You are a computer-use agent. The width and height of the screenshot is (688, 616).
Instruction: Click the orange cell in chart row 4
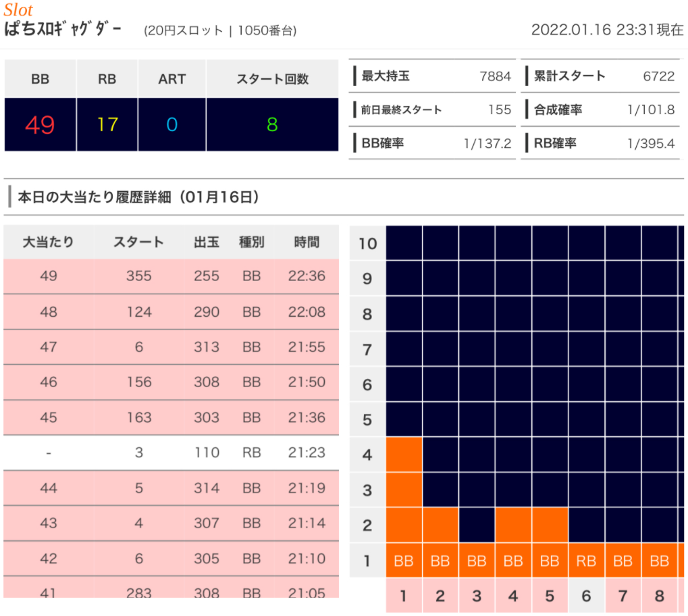[x=404, y=454]
